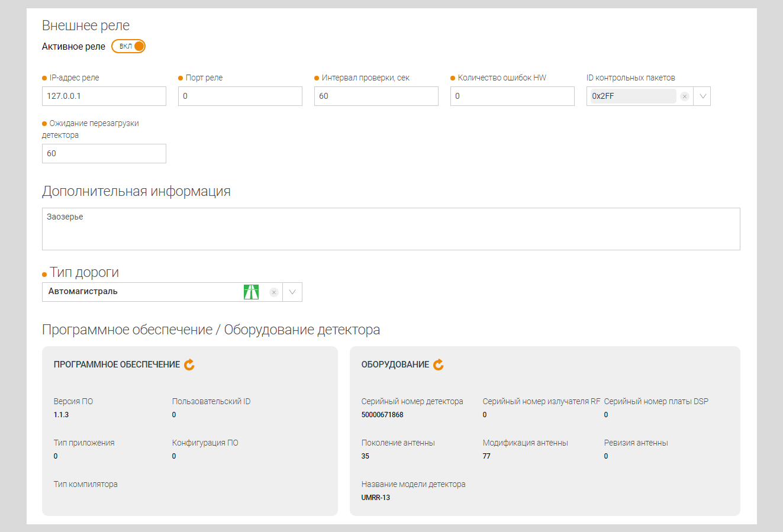Click antenna modification value 77
Viewport: 783px width, 532px height.
click(486, 456)
